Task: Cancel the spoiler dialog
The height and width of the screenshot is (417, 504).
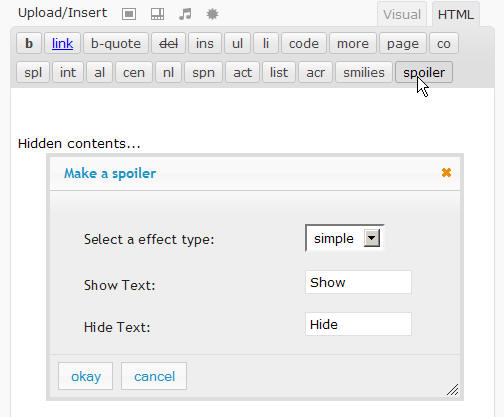Action: (x=154, y=376)
